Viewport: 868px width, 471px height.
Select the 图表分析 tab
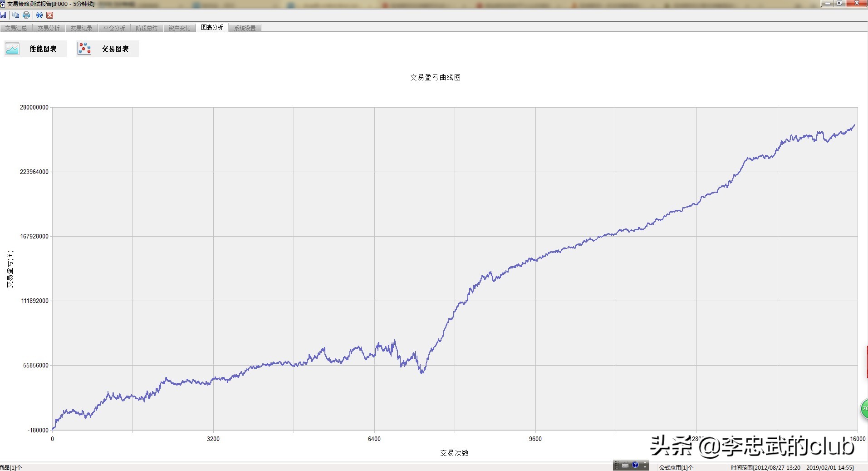212,27
